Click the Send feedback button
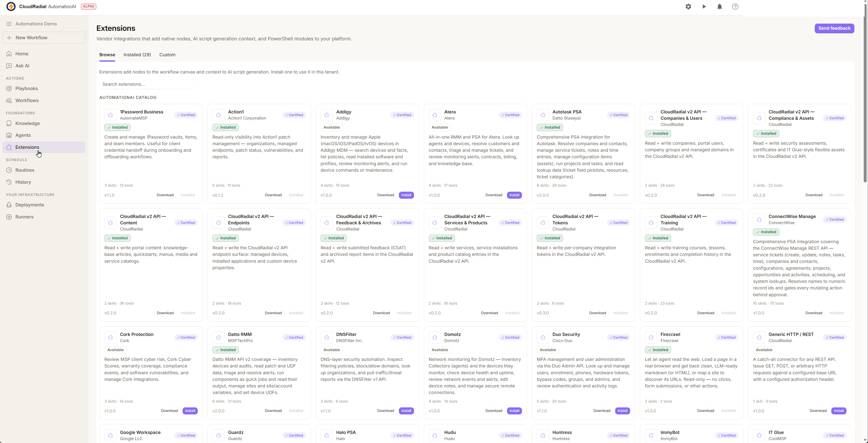This screenshot has width=868, height=443. coord(834,28)
